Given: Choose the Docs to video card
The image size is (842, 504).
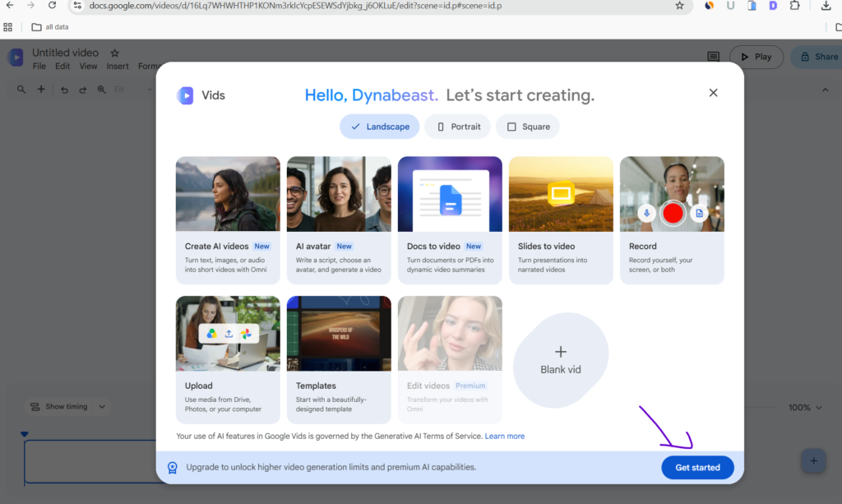Looking at the screenshot, I should pos(450,220).
